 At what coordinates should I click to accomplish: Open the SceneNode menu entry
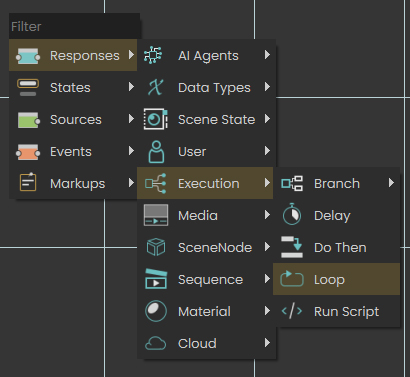pos(206,247)
